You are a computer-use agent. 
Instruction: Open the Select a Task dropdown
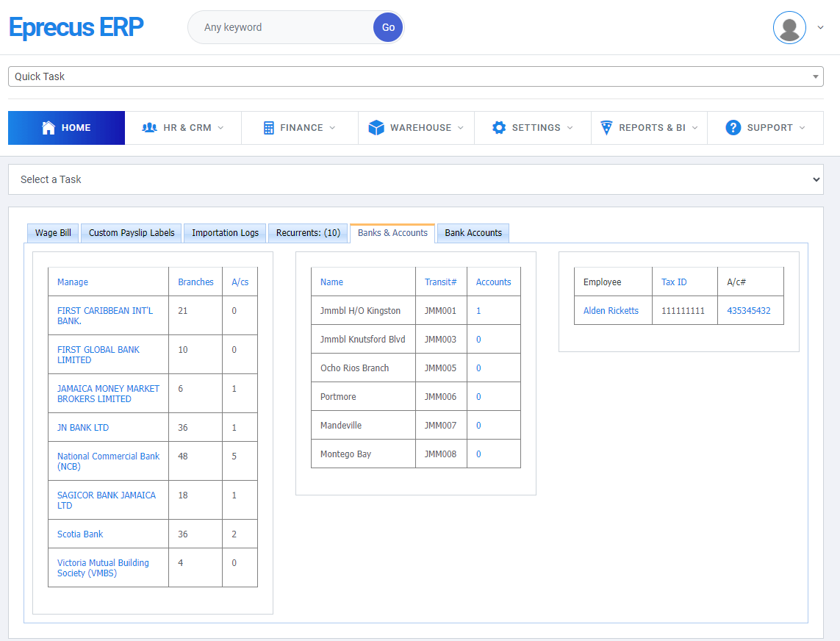[x=416, y=179]
